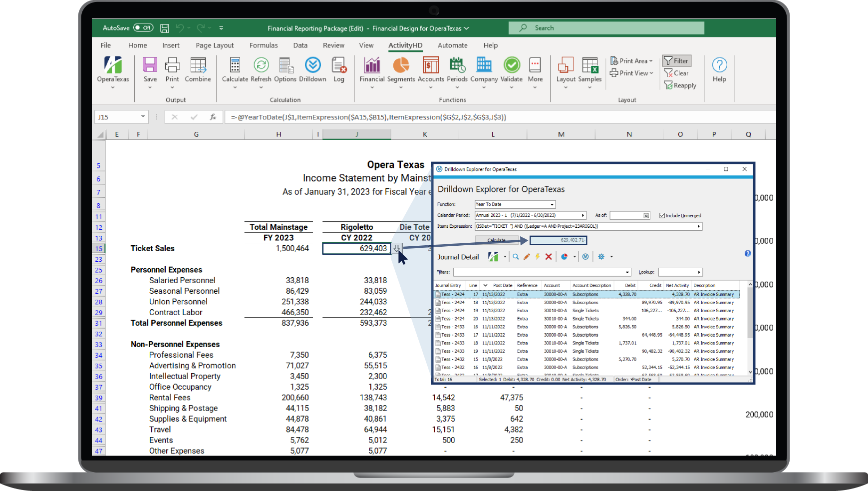The image size is (868, 491).
Task: Open the Page Layout ribbon tab
Action: pyautogui.click(x=215, y=45)
